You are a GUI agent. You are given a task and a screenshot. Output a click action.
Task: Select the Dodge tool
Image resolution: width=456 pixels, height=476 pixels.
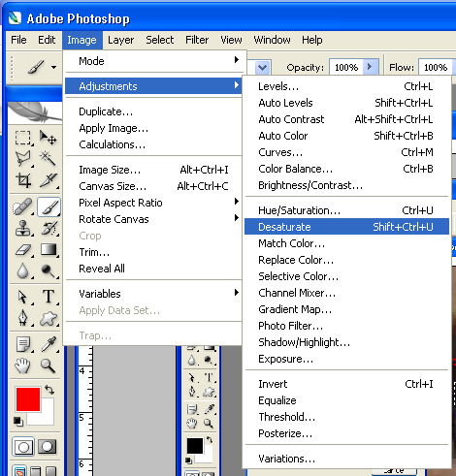tap(49, 270)
